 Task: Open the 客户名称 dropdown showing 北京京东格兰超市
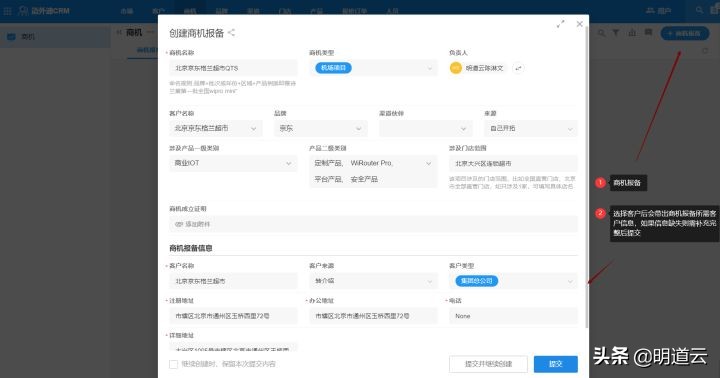coord(216,129)
